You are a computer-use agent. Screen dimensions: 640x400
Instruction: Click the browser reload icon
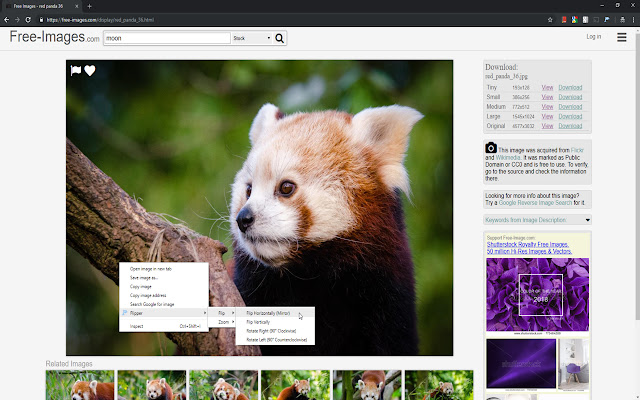26,19
